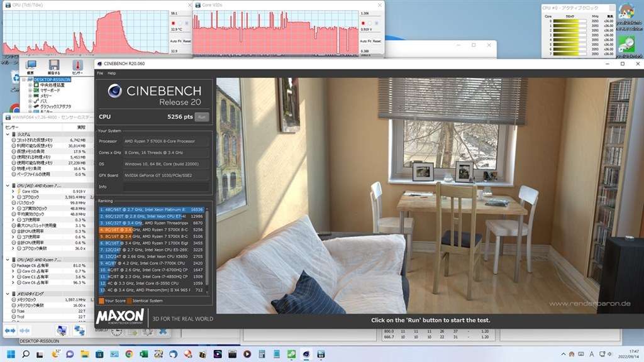Click the Package C6 占有率 sensor row
This screenshot has width=644, height=362.
click(48, 266)
